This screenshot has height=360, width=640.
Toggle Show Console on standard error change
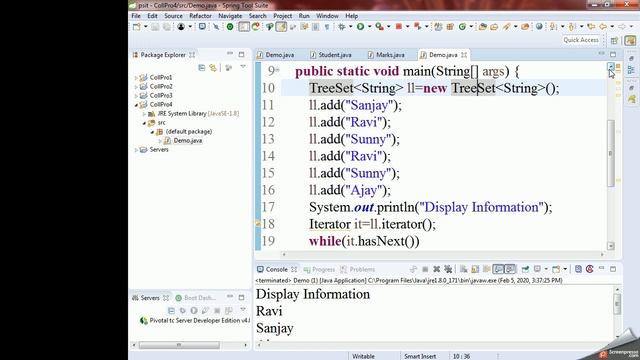pos(509,269)
